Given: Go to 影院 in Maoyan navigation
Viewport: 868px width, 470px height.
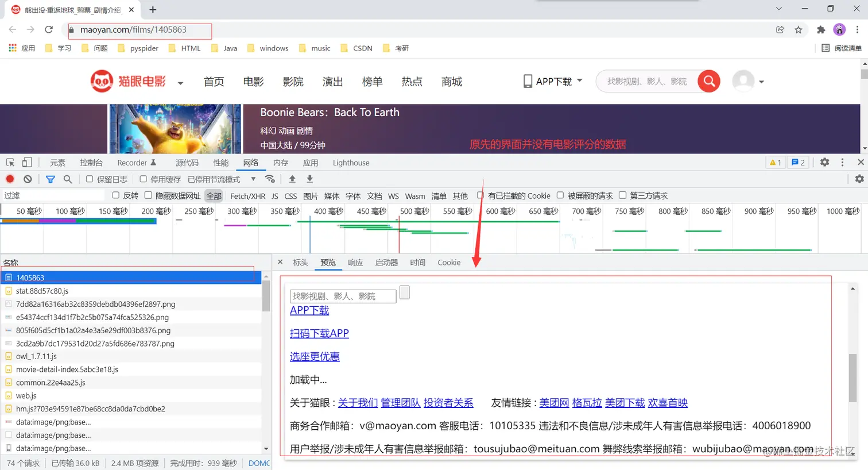Looking at the screenshot, I should pos(293,82).
